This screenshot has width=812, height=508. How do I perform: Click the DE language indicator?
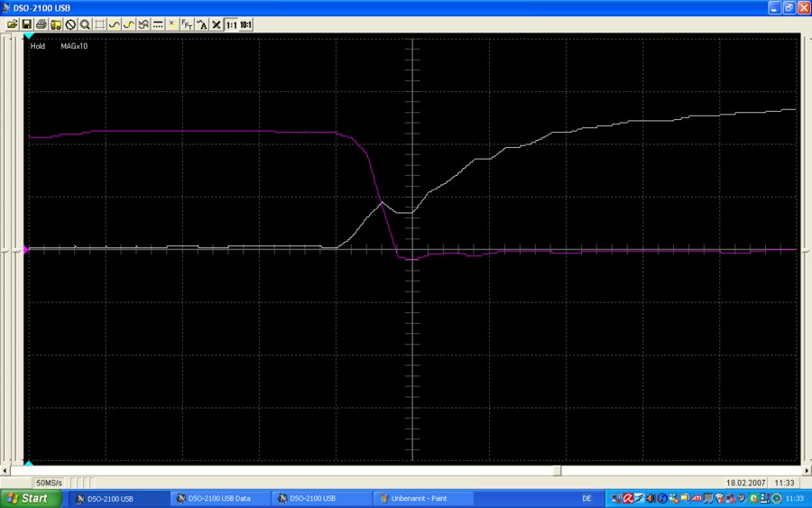(586, 499)
